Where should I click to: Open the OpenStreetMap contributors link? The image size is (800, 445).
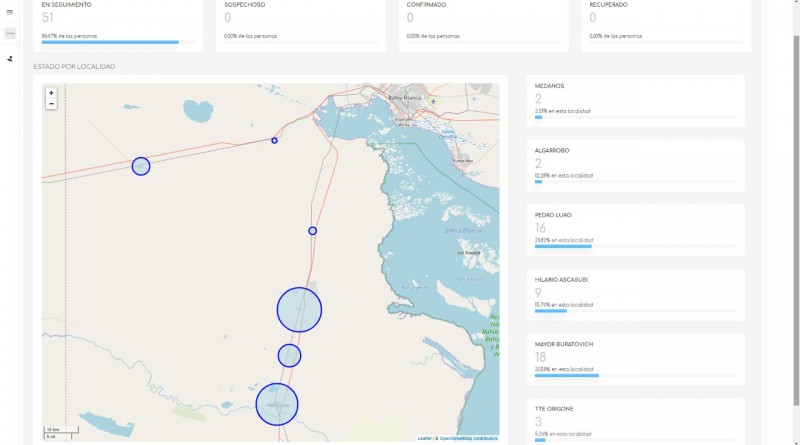(468, 438)
